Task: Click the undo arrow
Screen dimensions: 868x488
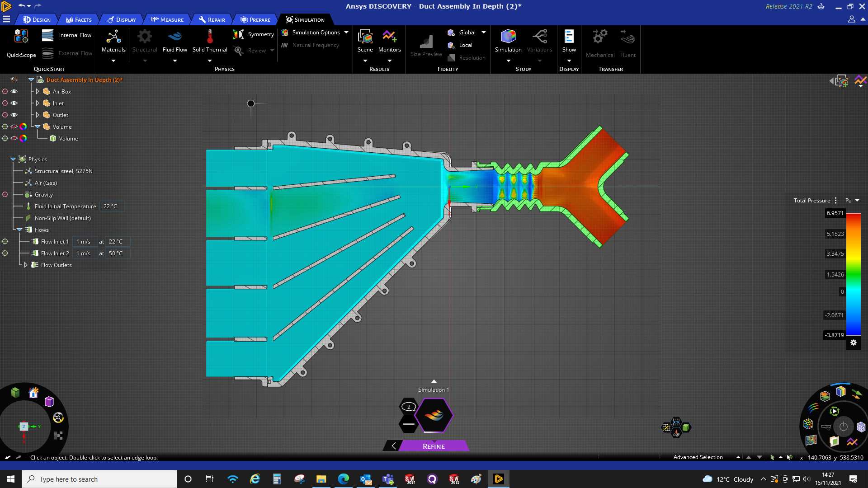Action: click(x=22, y=6)
